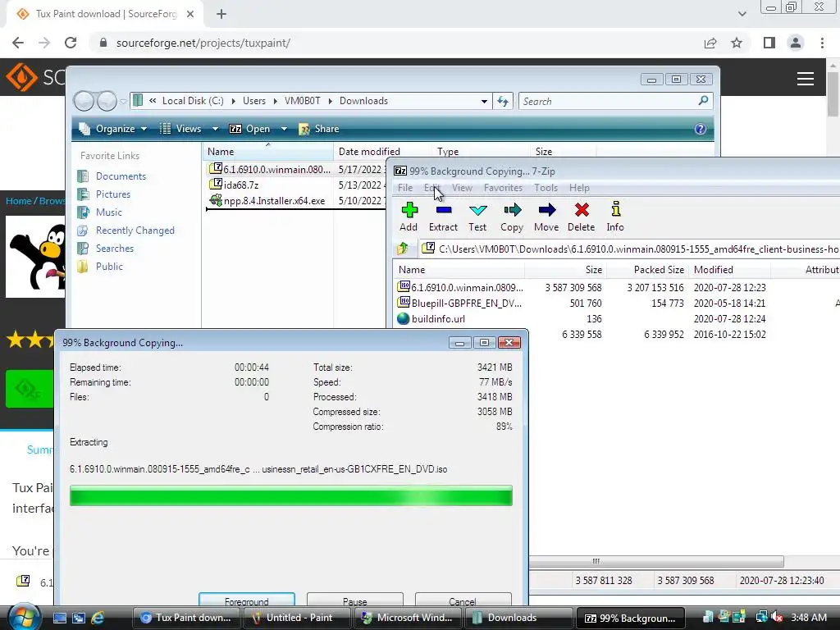840x630 pixels.
Task: Go back in Chrome
Action: (x=18, y=43)
